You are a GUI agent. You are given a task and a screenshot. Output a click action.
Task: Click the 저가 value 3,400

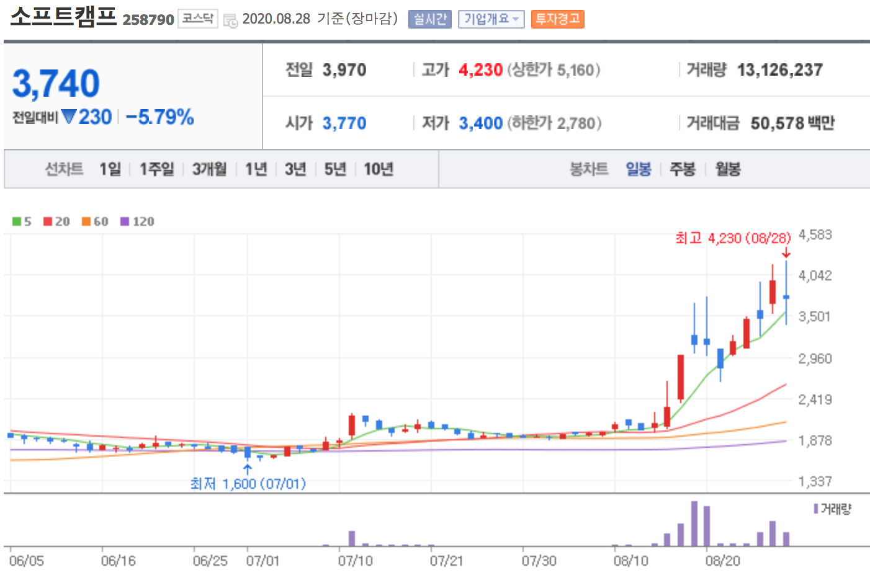tap(481, 123)
